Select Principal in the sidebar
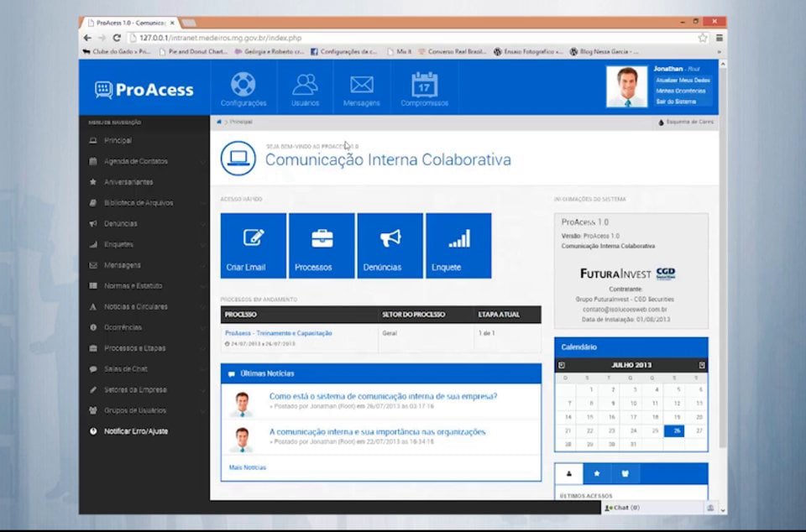The width and height of the screenshot is (806, 532). (x=144, y=141)
